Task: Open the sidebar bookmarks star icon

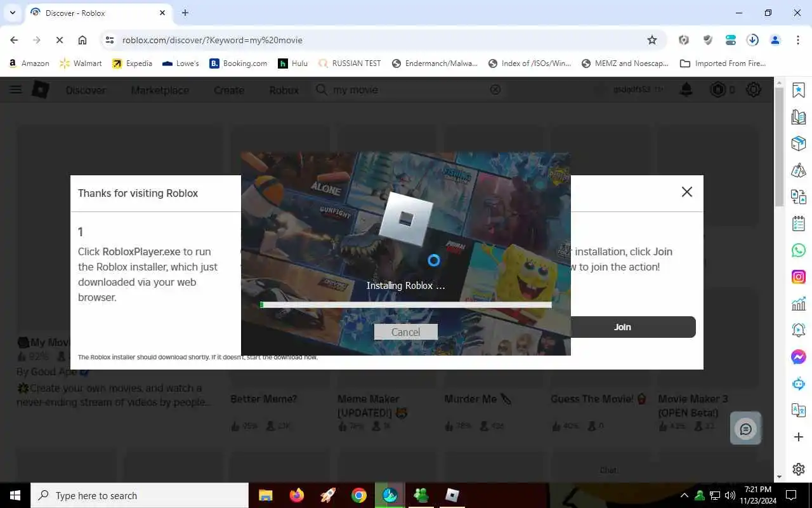Action: [x=799, y=90]
